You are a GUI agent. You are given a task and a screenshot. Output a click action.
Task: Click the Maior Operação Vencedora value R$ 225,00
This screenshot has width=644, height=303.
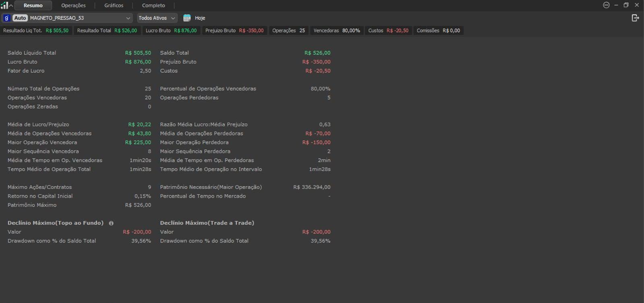point(138,142)
